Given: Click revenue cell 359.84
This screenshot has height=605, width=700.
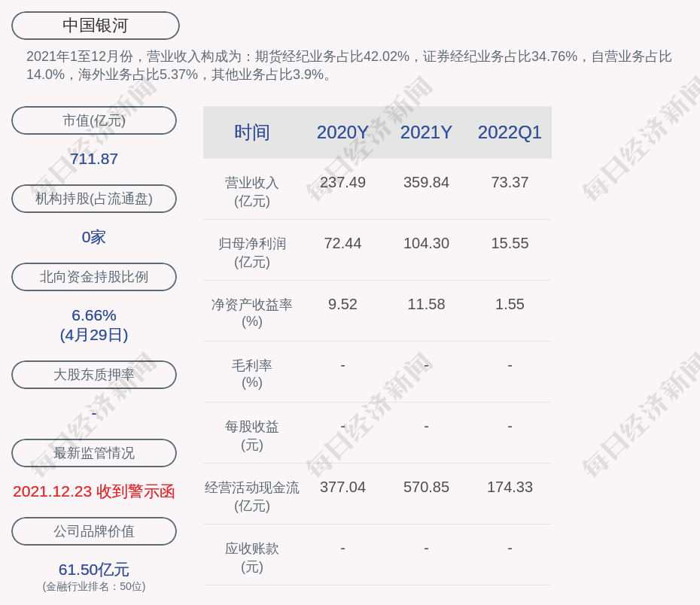Looking at the screenshot, I should 426,183.
